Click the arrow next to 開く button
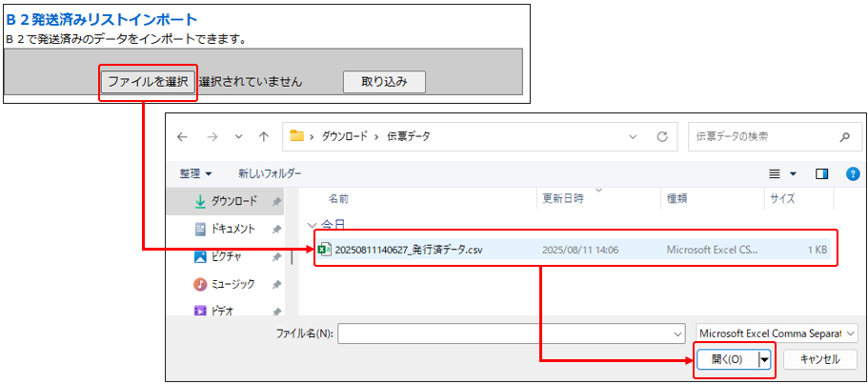868x384 pixels. pyautogui.click(x=764, y=359)
